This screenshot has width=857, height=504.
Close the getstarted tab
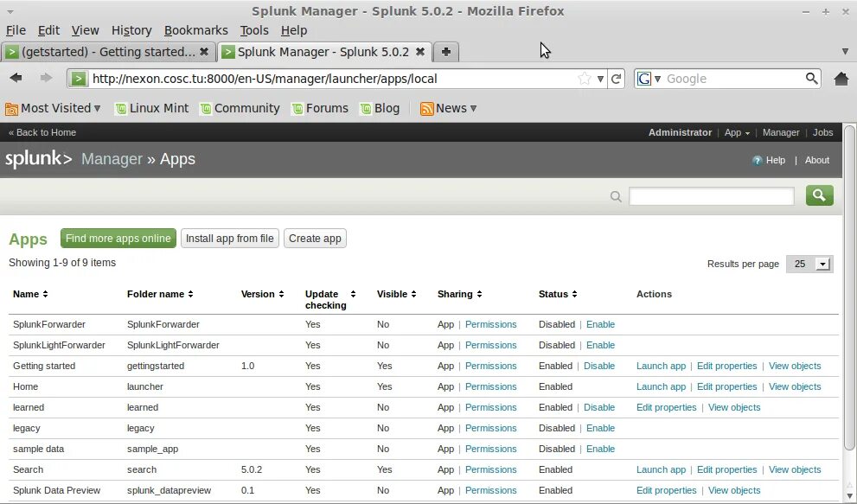(204, 51)
